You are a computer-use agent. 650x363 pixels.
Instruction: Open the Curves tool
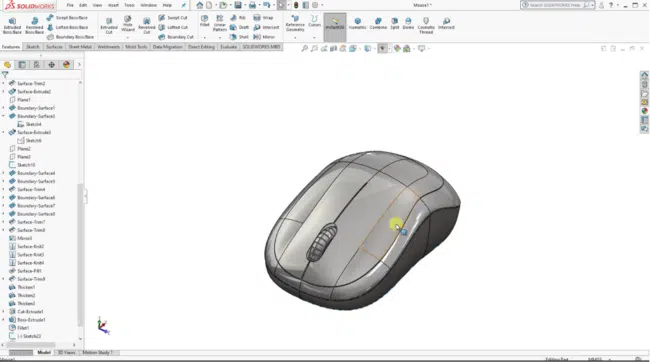coord(315,21)
